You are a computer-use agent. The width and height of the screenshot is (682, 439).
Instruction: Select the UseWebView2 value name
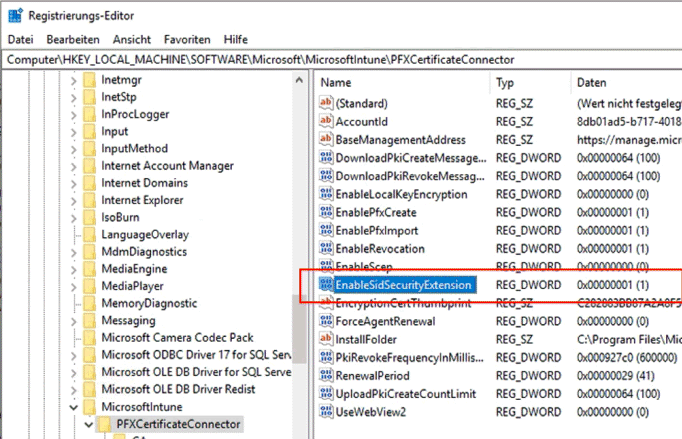point(371,412)
